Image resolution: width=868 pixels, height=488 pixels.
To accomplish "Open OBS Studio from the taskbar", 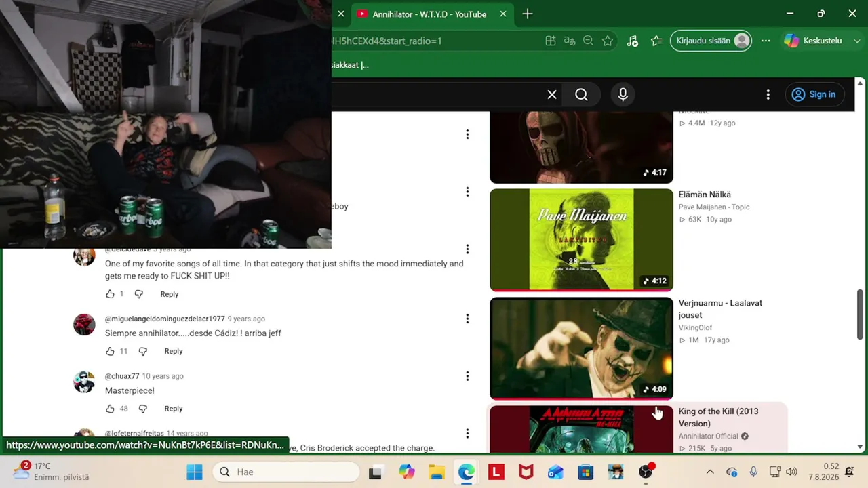I will tap(646, 472).
